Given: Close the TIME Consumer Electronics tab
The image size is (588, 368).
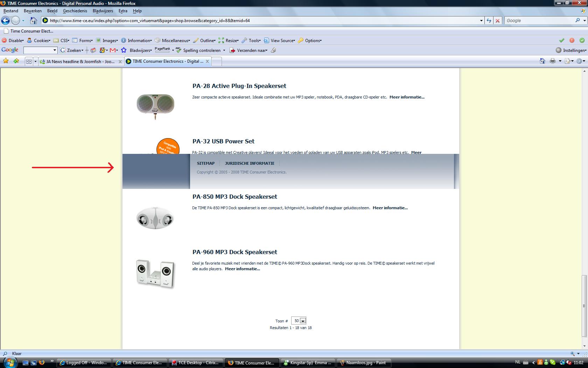Looking at the screenshot, I should pyautogui.click(x=207, y=61).
